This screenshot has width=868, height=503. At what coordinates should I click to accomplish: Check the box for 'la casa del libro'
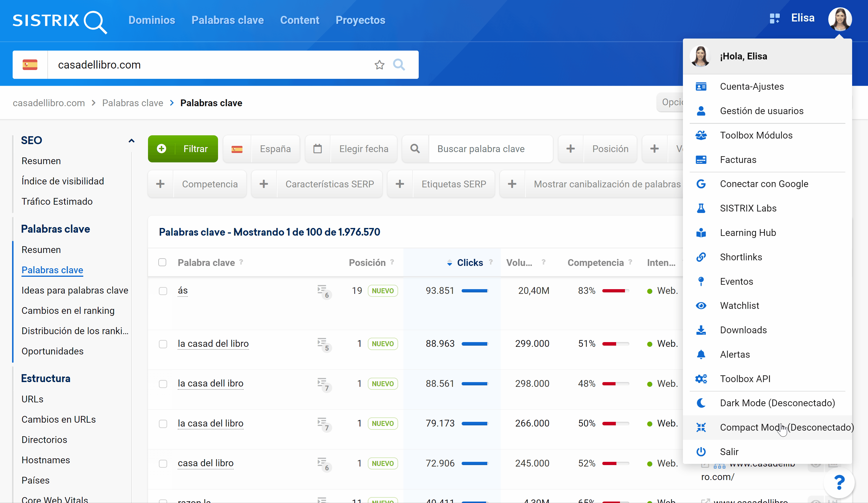click(163, 424)
